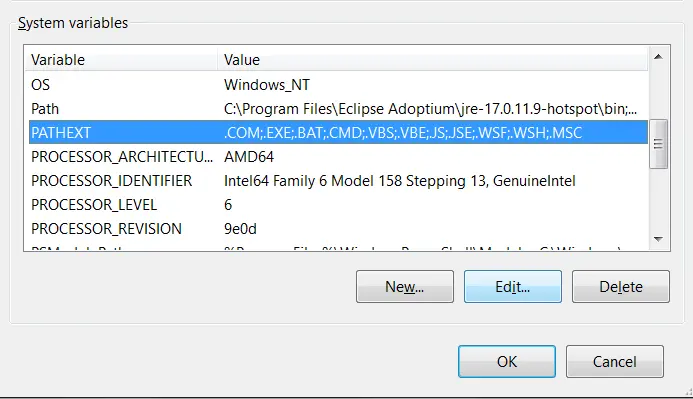The height and width of the screenshot is (399, 693).
Task: Click the scroll down arrow of variables list
Action: pyautogui.click(x=658, y=239)
